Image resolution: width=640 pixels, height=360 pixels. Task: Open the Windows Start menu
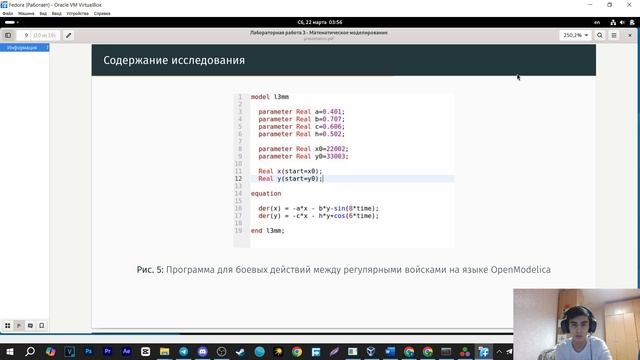pyautogui.click(x=10, y=351)
